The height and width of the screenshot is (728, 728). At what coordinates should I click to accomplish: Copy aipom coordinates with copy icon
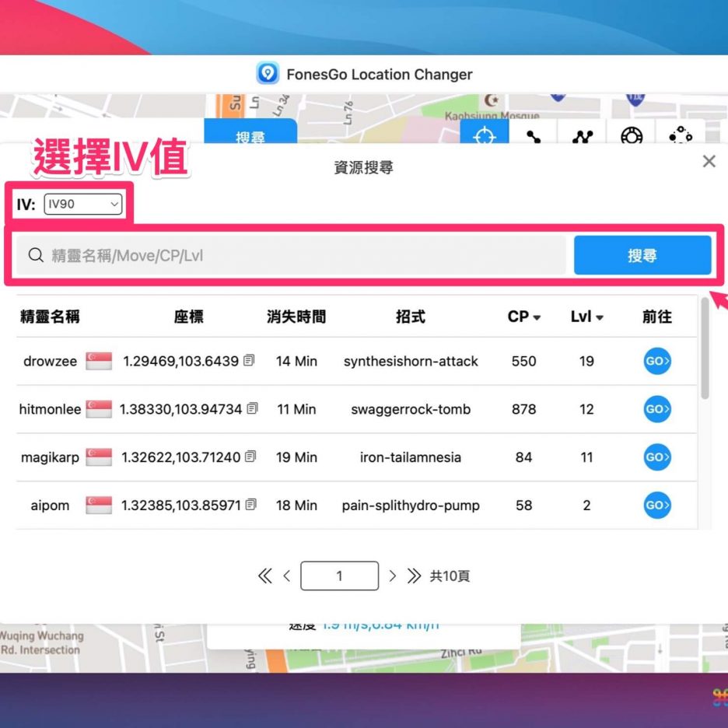tap(250, 506)
